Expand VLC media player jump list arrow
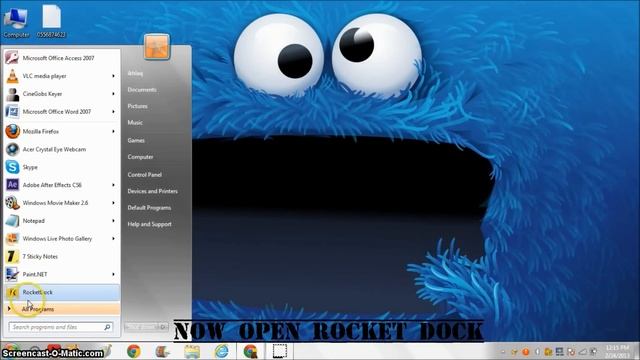The width and height of the screenshot is (640, 360). tap(113, 76)
